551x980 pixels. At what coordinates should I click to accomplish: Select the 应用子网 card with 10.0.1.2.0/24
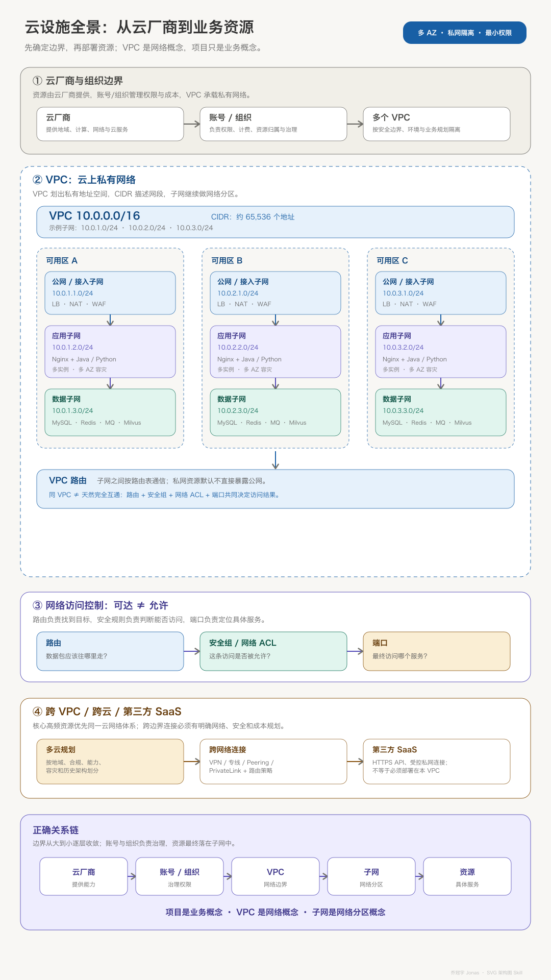(110, 352)
